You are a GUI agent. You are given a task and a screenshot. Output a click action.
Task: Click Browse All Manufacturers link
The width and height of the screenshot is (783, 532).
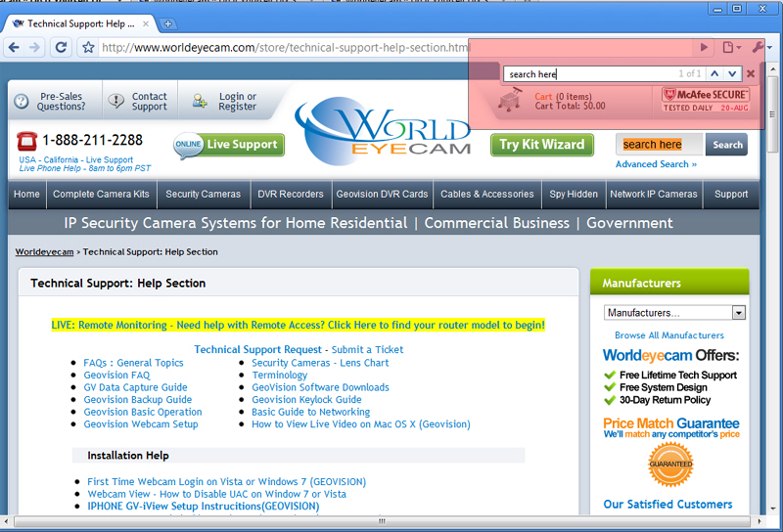click(x=669, y=335)
